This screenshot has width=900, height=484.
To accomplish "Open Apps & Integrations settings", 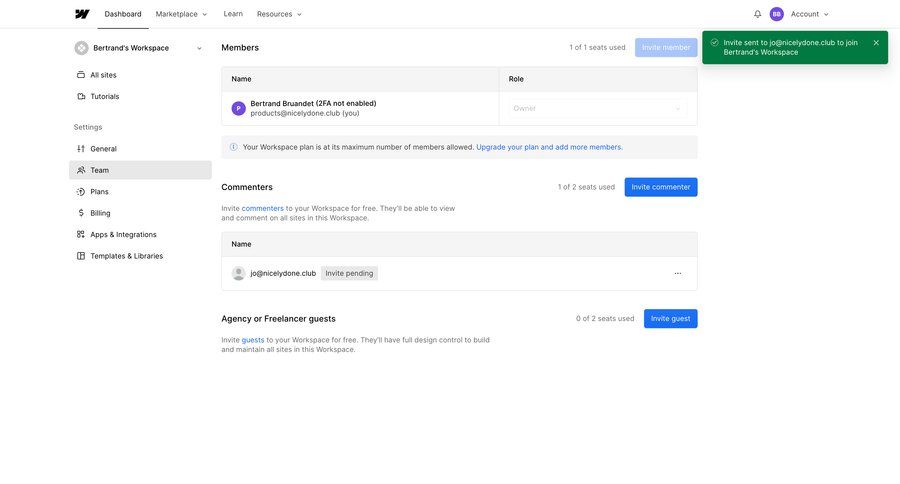I will 140,234.
